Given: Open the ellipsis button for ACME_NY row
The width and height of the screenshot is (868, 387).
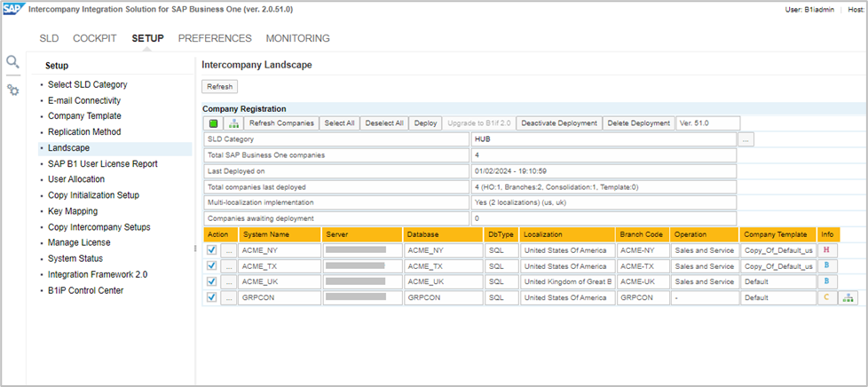Looking at the screenshot, I should (228, 250).
